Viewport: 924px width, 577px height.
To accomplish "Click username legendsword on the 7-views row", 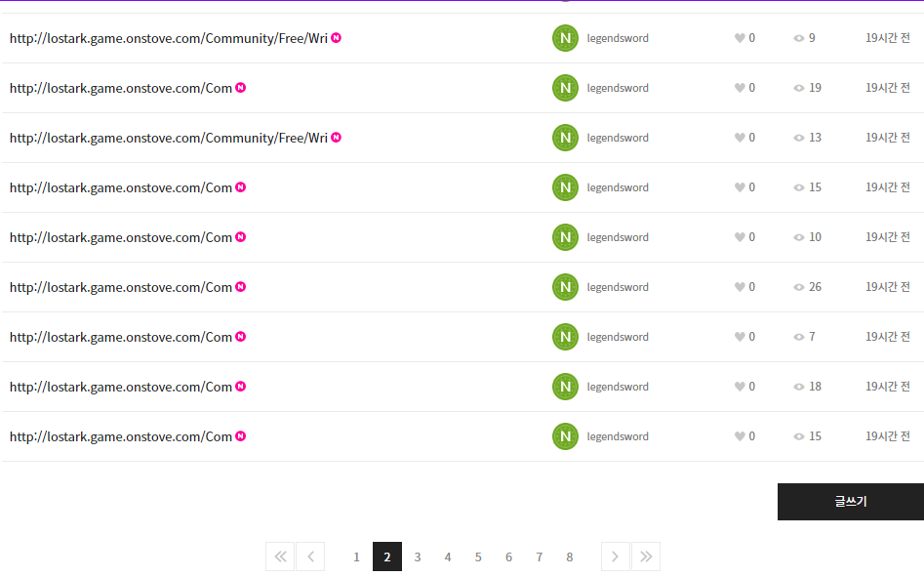I will coord(618,337).
